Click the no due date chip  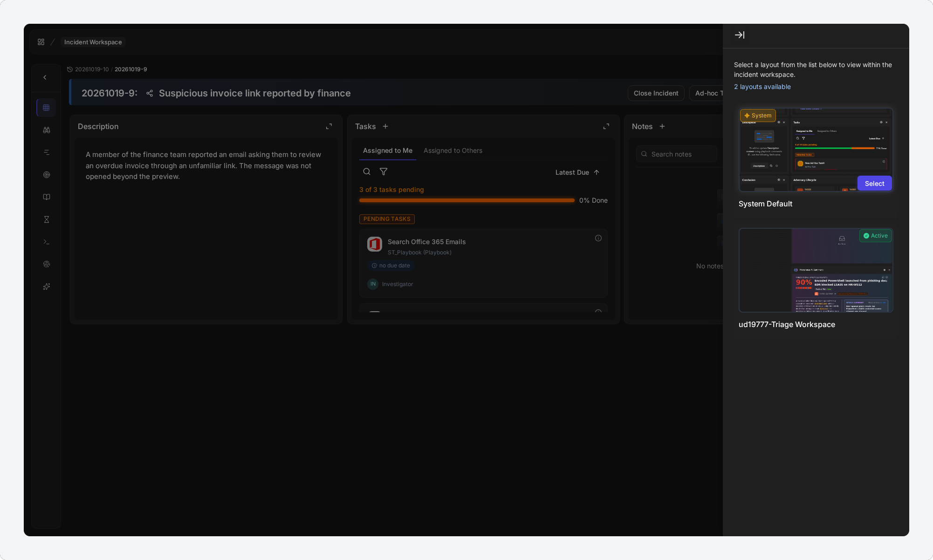391,266
